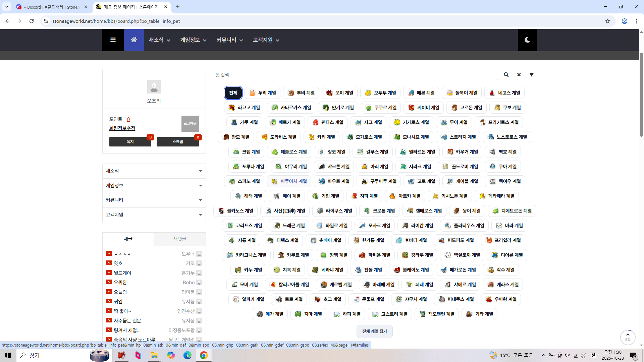Click the 펫 검색 input field
This screenshot has width=644, height=362.
point(355,75)
